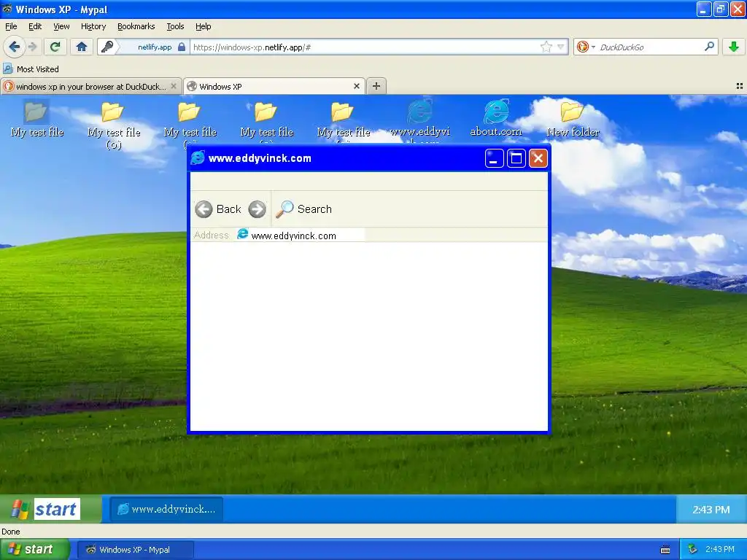Viewport: 747px width, 560px height.
Task: Focus the Mypal URL address field
Action: tap(365, 47)
